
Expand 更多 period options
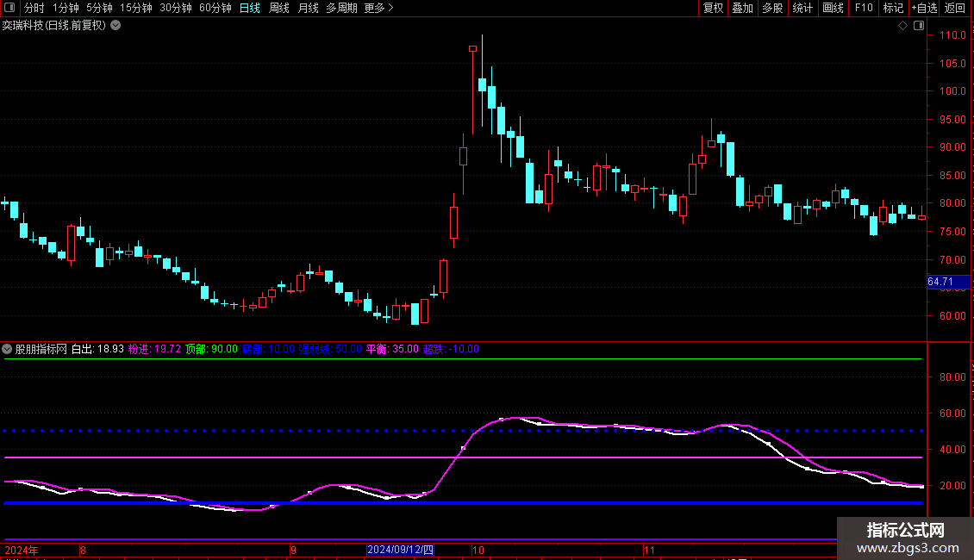378,8
